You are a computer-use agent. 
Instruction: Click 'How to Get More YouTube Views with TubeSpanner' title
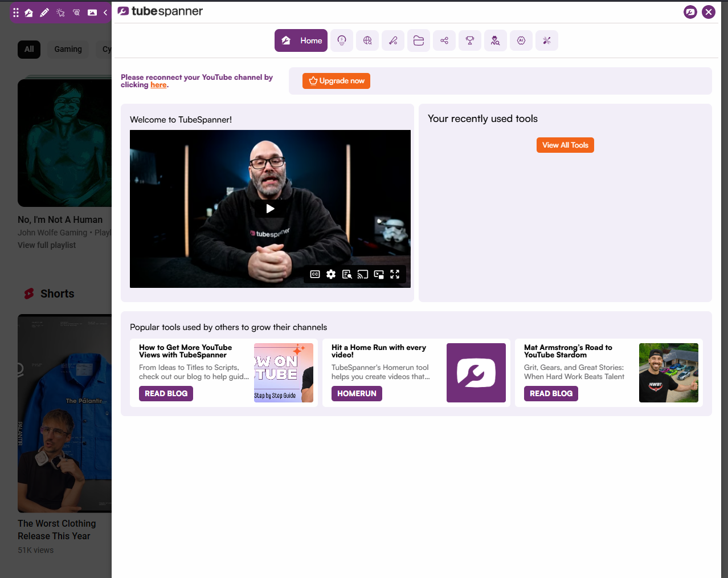pos(186,351)
